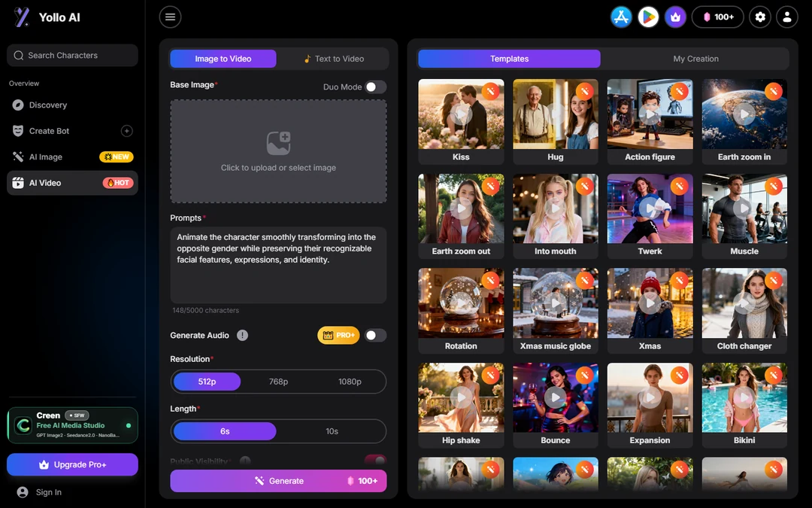Play the Into mouth template preview
The height and width of the screenshot is (508, 812).
555,208
